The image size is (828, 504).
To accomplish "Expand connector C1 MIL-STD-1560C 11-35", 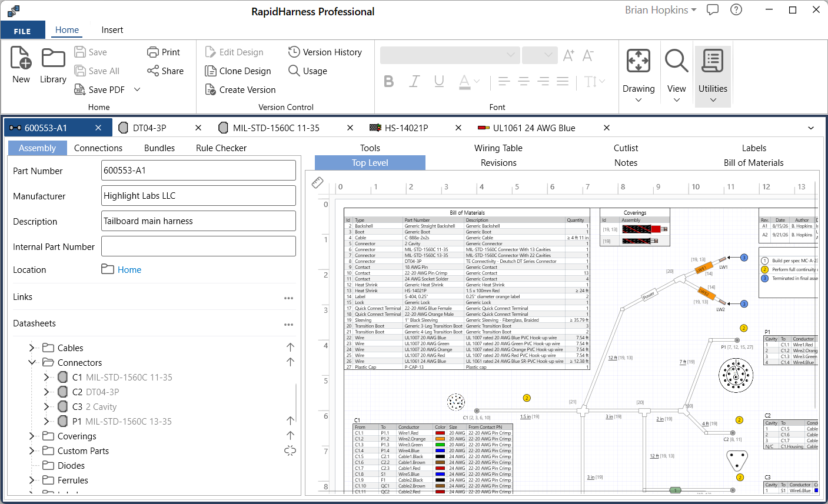I will coord(46,378).
